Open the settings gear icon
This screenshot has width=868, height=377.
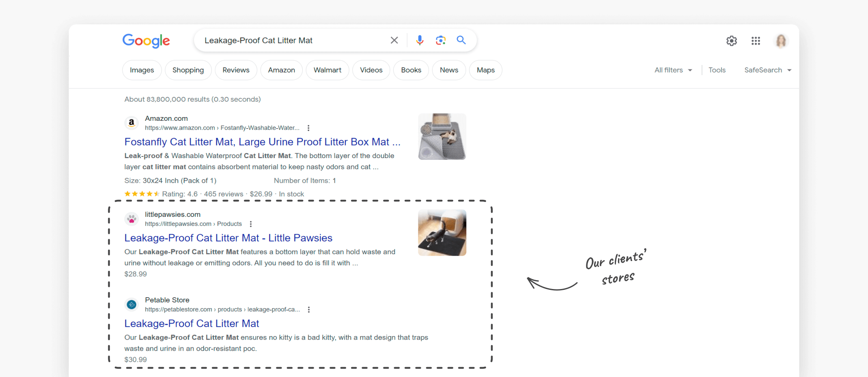(731, 41)
